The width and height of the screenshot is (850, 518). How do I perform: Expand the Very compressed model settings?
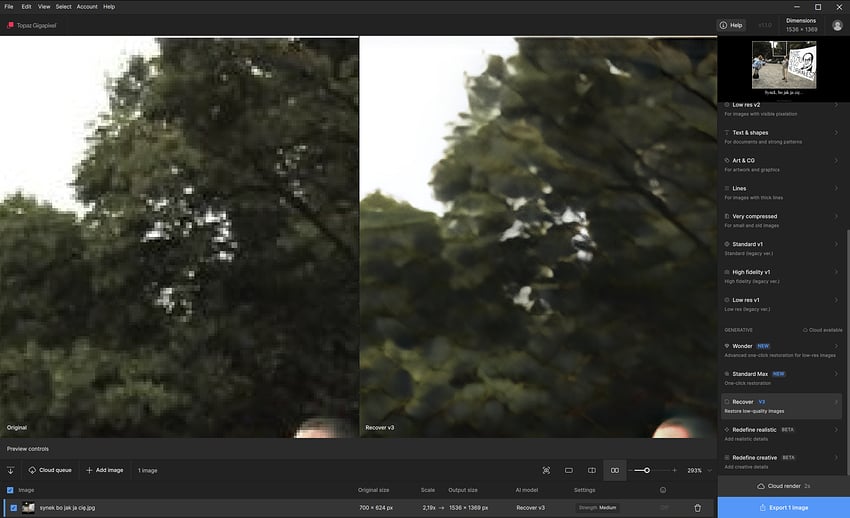click(835, 216)
